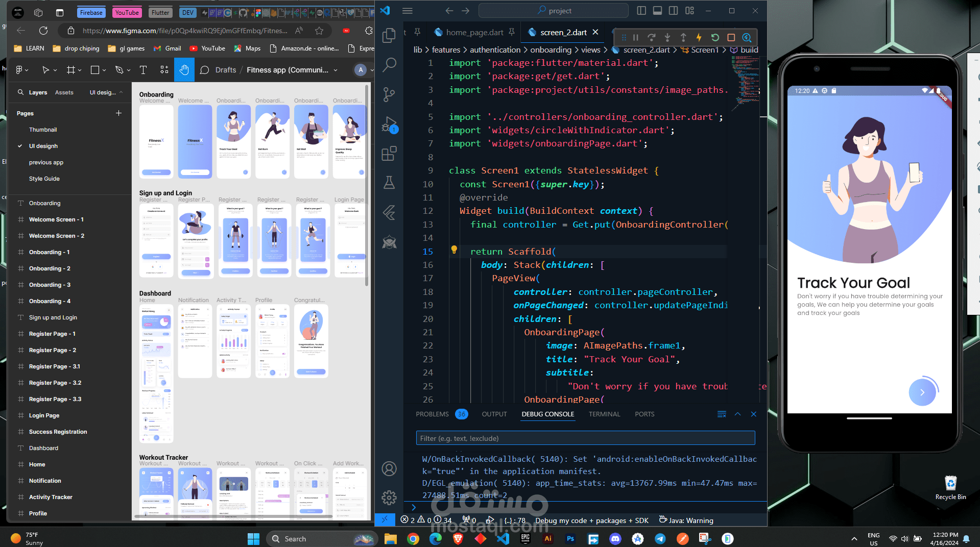This screenshot has height=547, width=980.
Task: Select the Login Page layer
Action: 44,415
